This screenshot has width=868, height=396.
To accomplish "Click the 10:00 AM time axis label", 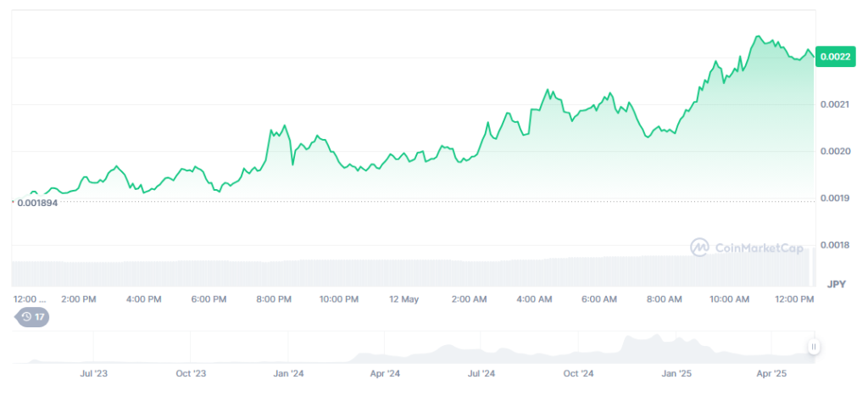I will pos(729,299).
